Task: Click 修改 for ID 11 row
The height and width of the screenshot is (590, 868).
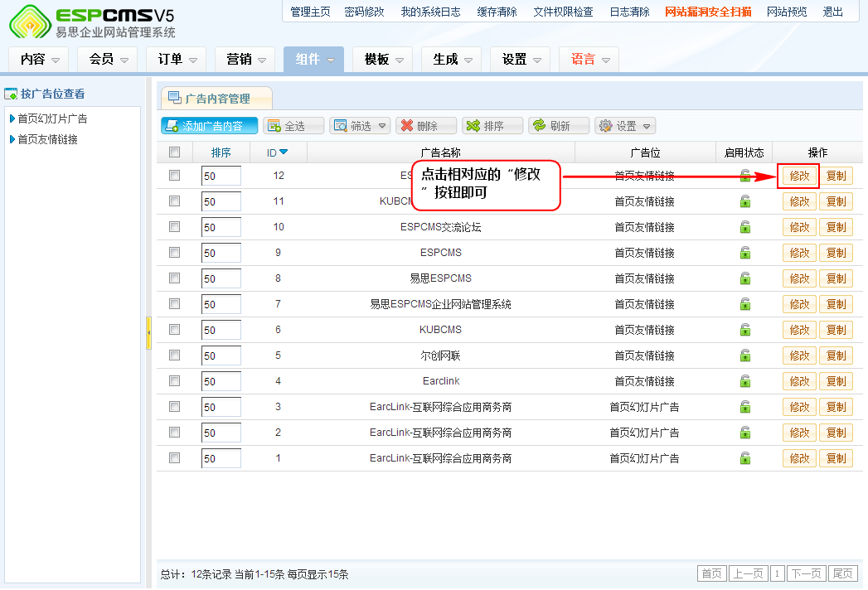Action: pyautogui.click(x=799, y=201)
